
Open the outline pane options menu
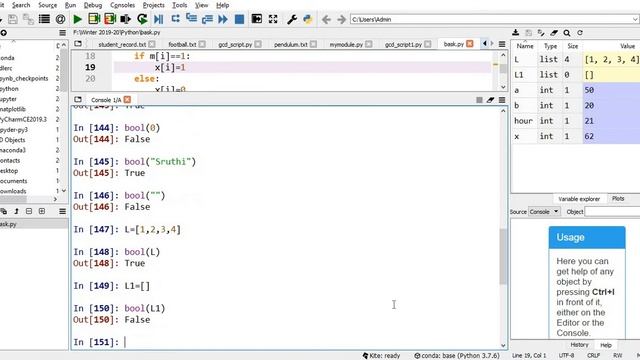[x=62, y=211]
